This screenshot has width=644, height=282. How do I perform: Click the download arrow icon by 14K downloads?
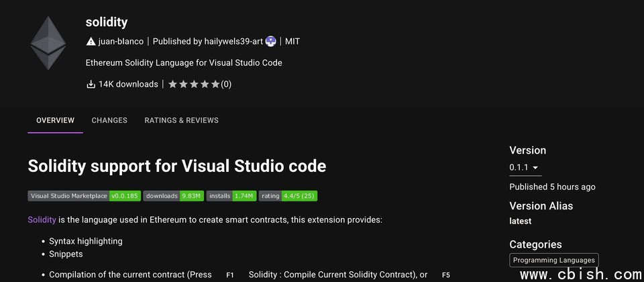(x=91, y=85)
